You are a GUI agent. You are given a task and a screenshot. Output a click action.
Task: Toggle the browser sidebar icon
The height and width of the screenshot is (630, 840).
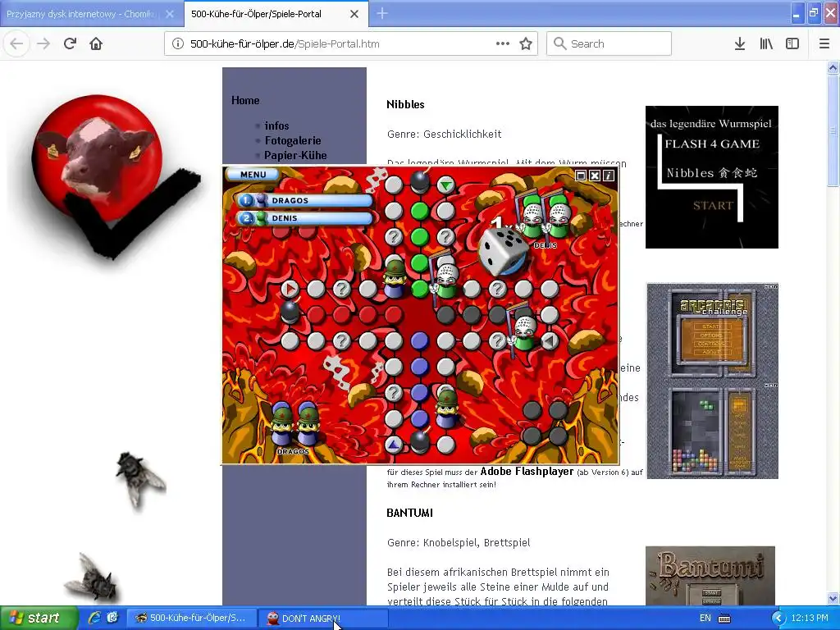tap(792, 44)
